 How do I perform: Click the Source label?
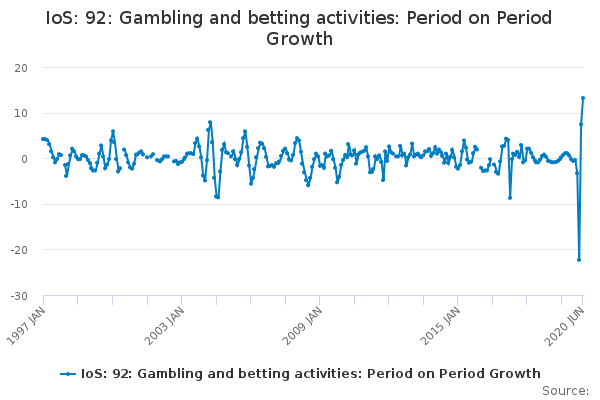565,391
